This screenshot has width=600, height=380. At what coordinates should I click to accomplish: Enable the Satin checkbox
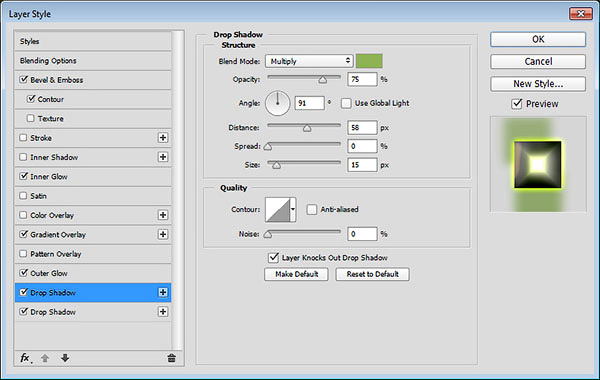[23, 196]
